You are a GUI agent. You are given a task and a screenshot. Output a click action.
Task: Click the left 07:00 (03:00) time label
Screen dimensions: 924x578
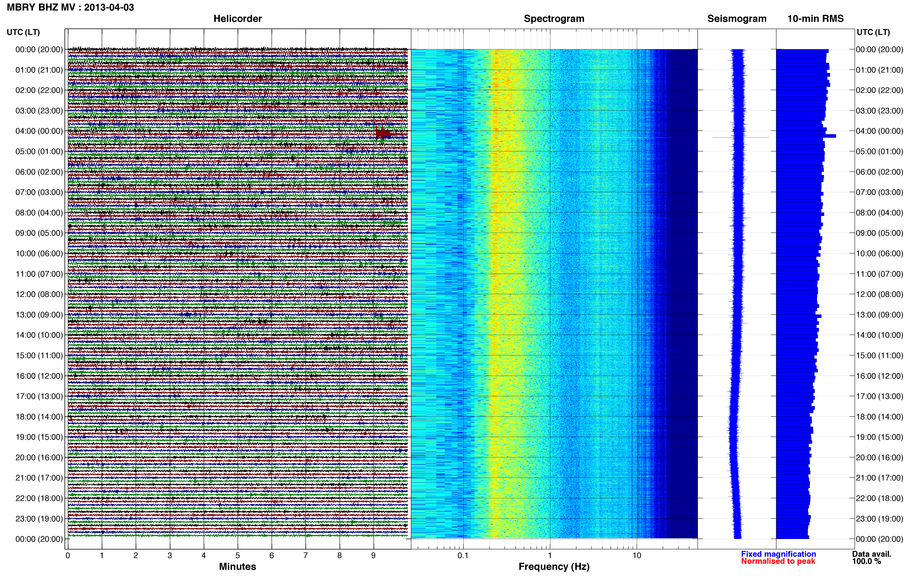pyautogui.click(x=39, y=192)
